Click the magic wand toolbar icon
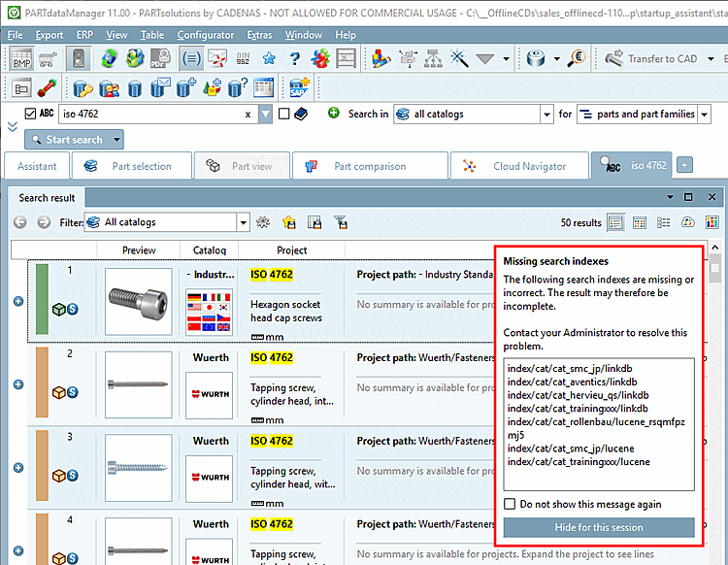The image size is (728, 565). coord(459,59)
